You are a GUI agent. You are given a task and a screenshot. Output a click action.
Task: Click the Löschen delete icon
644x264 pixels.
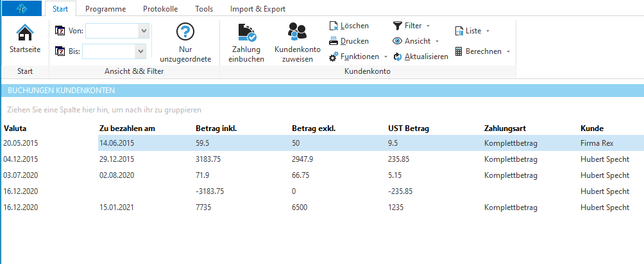[334, 26]
